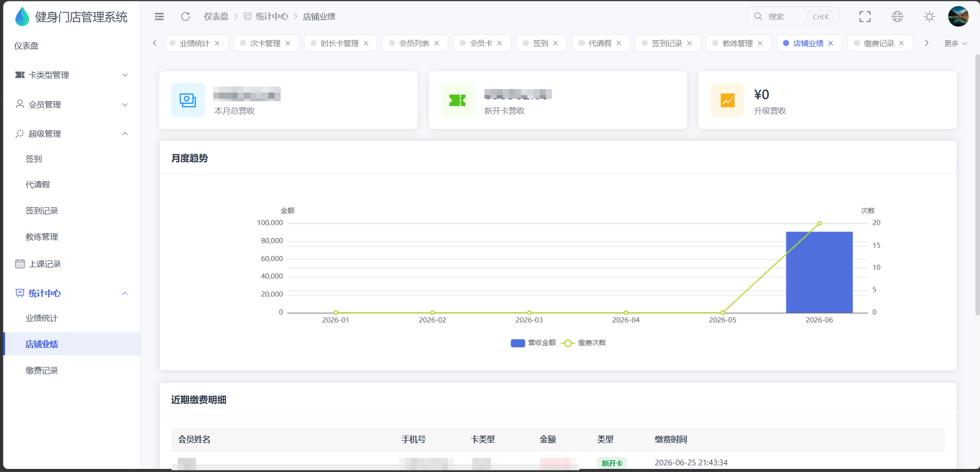Click the 超级管理 sparkle icon
This screenshot has width=980, height=472.
(x=20, y=134)
